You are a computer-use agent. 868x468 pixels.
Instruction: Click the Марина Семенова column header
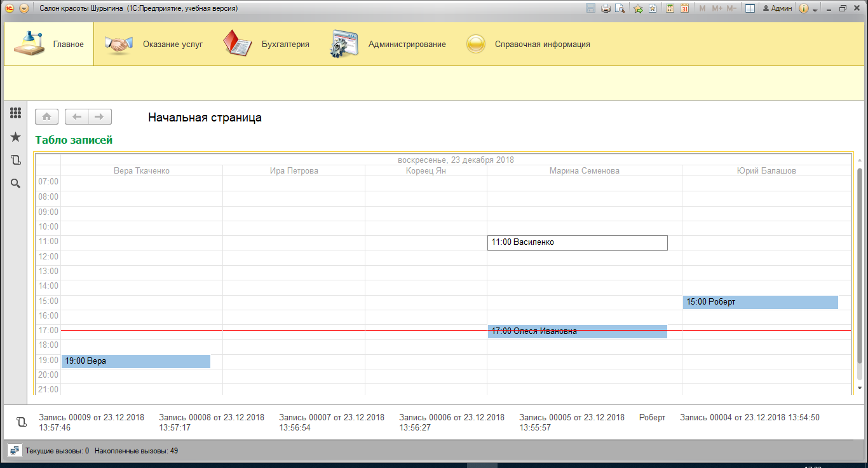[584, 170]
